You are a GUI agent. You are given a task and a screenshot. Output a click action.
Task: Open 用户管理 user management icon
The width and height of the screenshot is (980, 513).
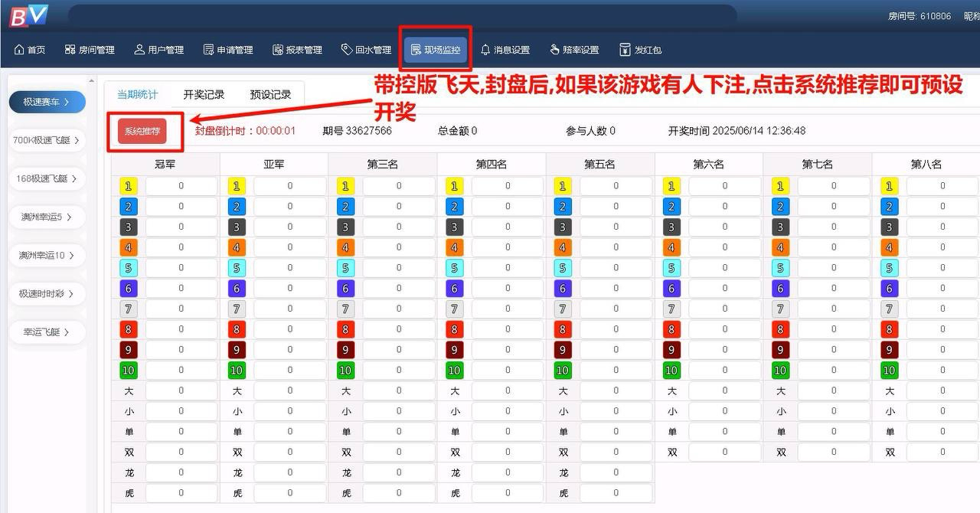[x=139, y=50]
